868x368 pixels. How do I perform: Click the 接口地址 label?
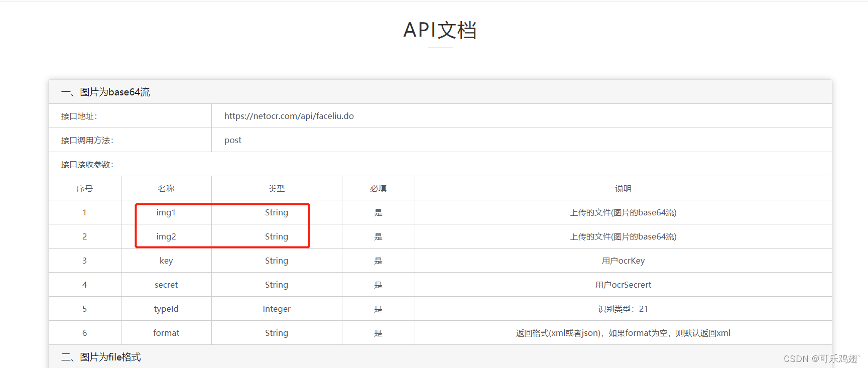[x=79, y=116]
